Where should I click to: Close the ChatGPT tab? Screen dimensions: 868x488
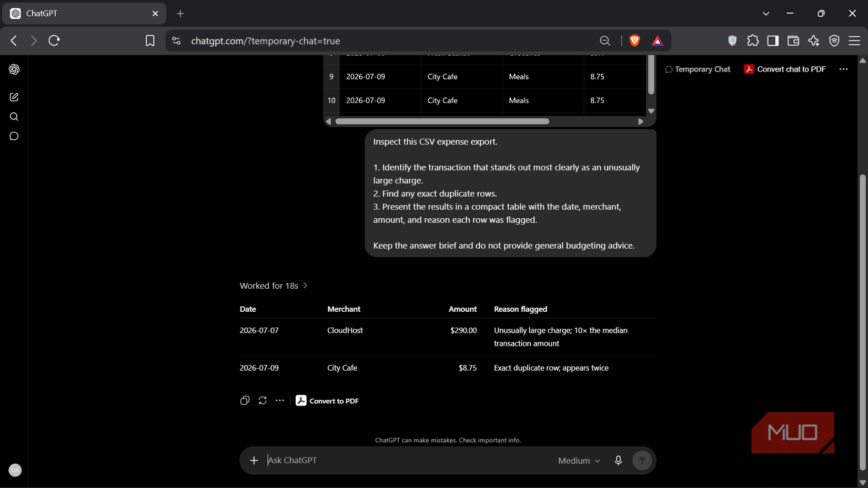click(155, 14)
